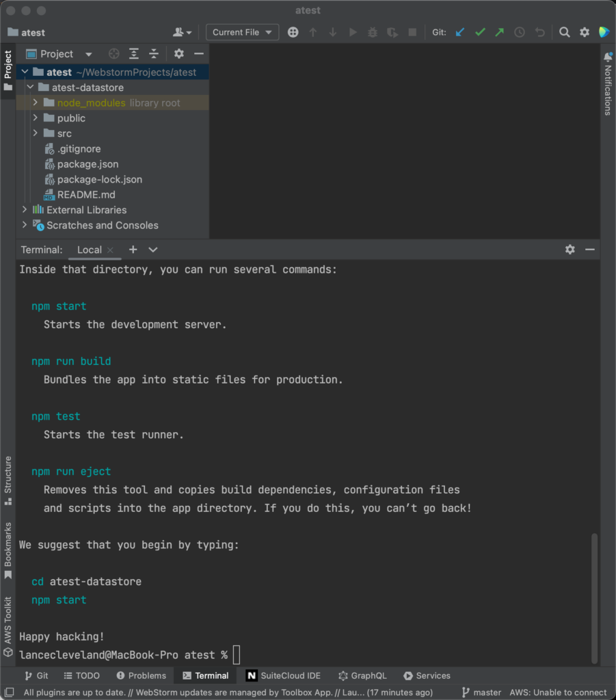Expand the node_modules folder

click(x=36, y=103)
